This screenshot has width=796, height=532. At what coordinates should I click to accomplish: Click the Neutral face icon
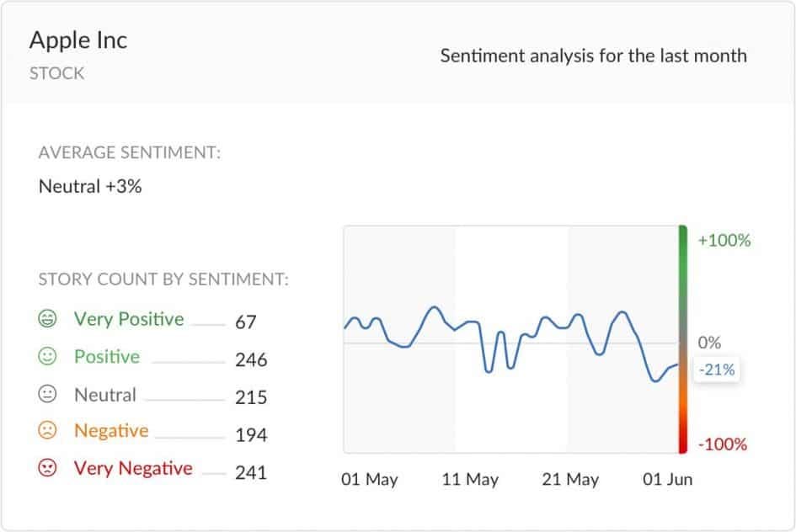[x=47, y=394]
